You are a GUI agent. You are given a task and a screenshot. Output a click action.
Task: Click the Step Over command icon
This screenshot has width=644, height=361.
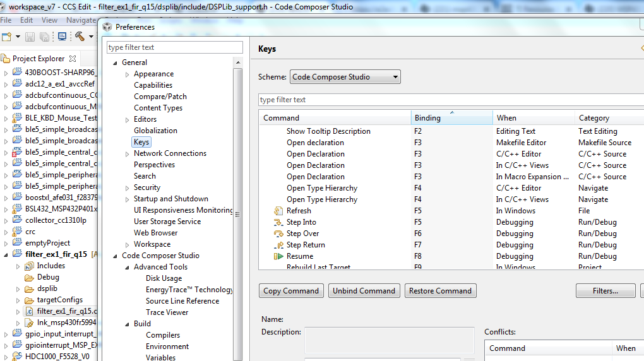pyautogui.click(x=278, y=234)
